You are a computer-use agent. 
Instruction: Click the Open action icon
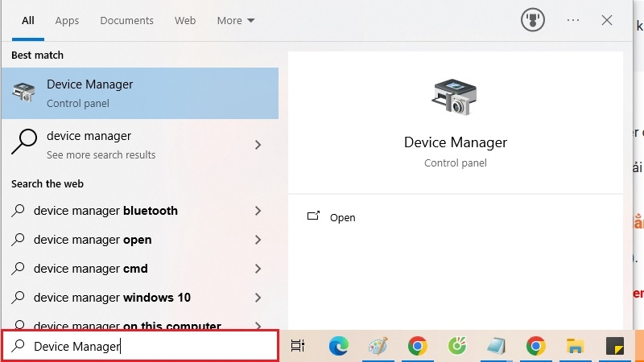[x=313, y=216]
